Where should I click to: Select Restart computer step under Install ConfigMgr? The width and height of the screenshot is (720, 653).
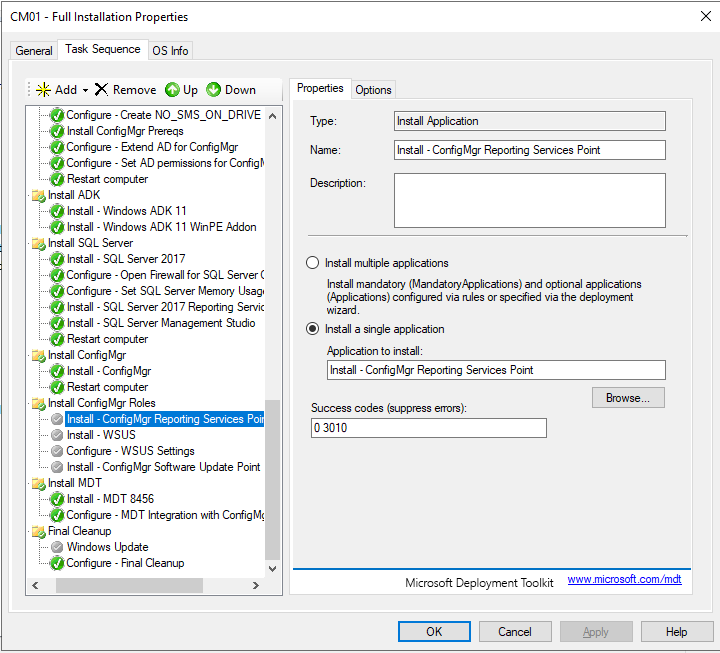[107, 387]
